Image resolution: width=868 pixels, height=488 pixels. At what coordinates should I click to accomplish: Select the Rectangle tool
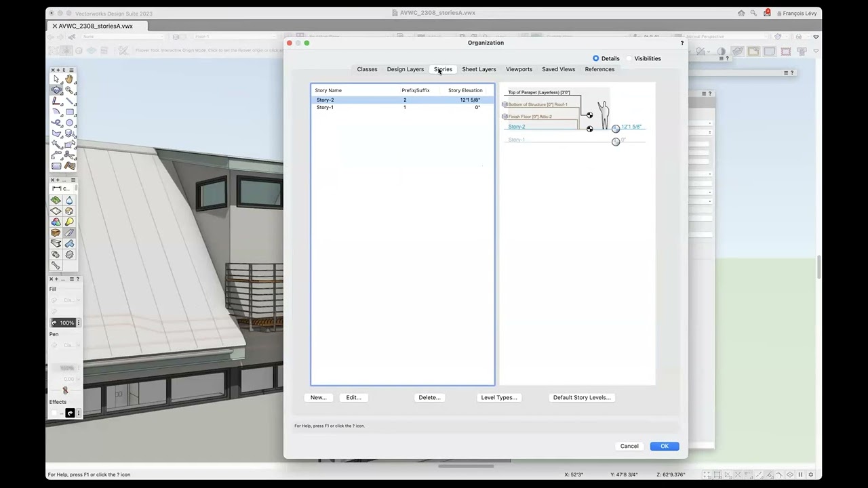point(69,112)
